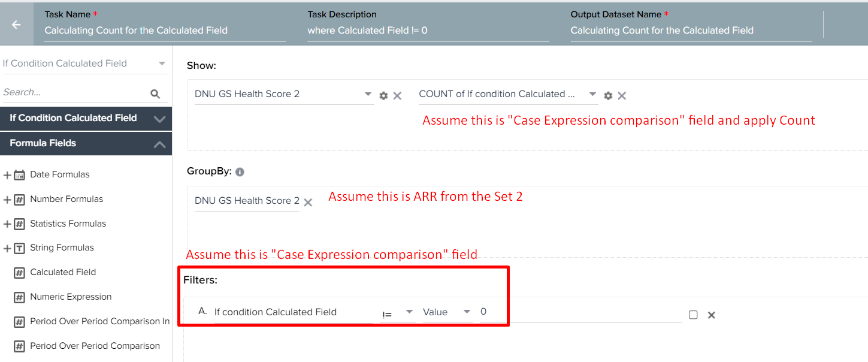Image resolution: width=868 pixels, height=362 pixels.
Task: Expand the If Condition Calculated Field section
Action: pyautogui.click(x=86, y=118)
